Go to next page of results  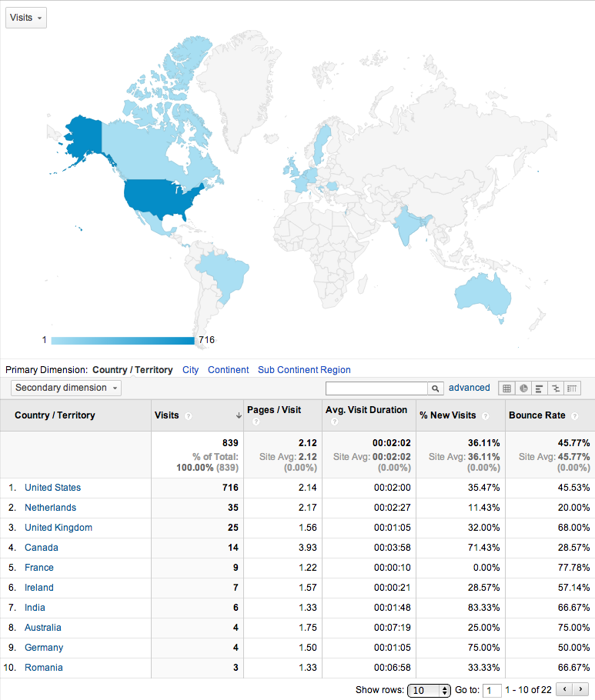pos(580,689)
